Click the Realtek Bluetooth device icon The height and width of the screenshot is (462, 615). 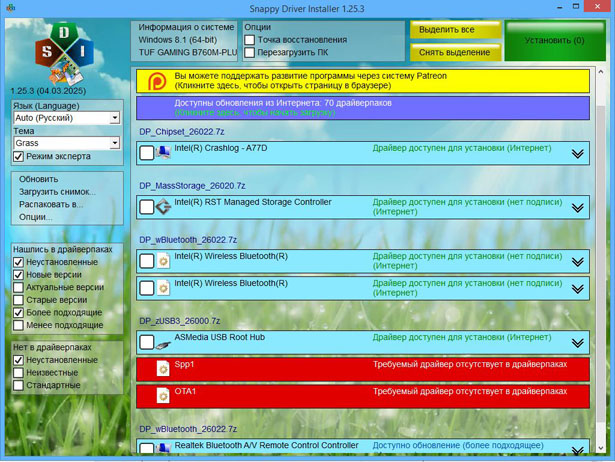pyautogui.click(x=163, y=449)
